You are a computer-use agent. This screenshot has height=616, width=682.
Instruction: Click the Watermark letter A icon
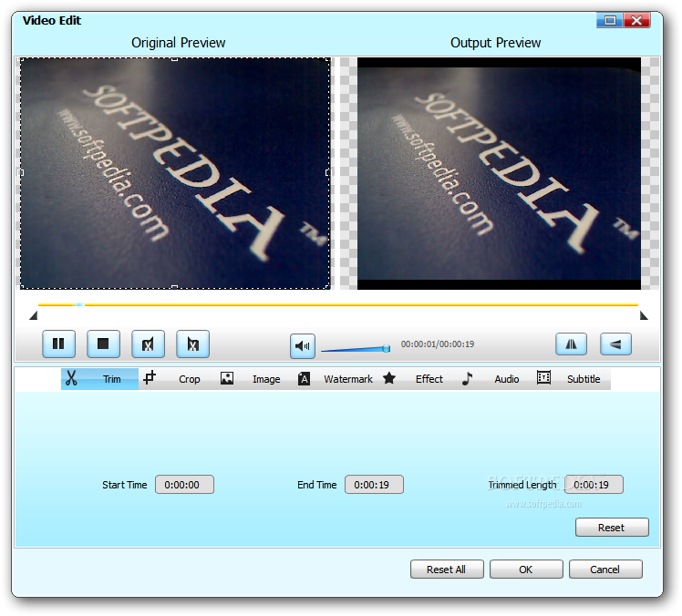coord(304,379)
